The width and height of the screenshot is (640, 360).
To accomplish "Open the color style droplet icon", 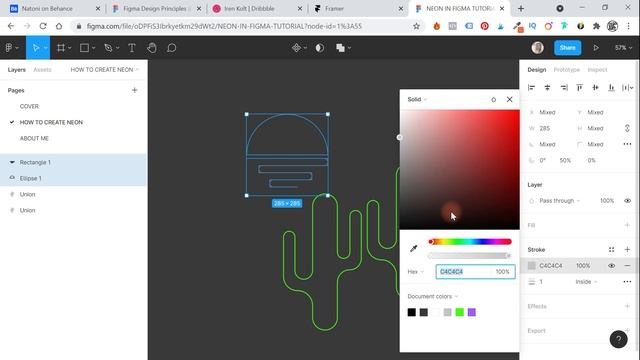I will click(493, 99).
